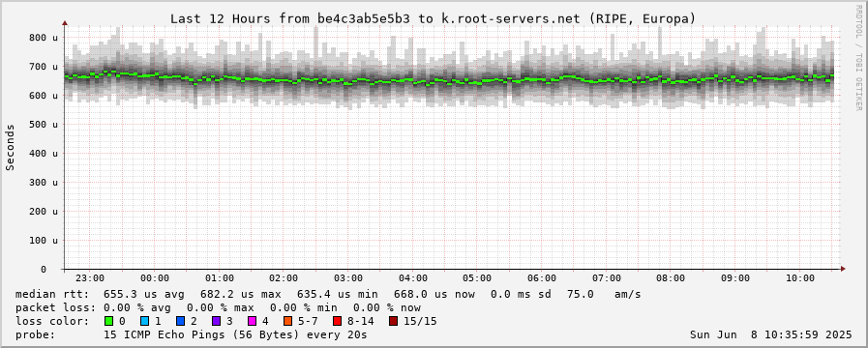Click the 03:00 time axis label
The image size is (868, 348).
coord(348,278)
